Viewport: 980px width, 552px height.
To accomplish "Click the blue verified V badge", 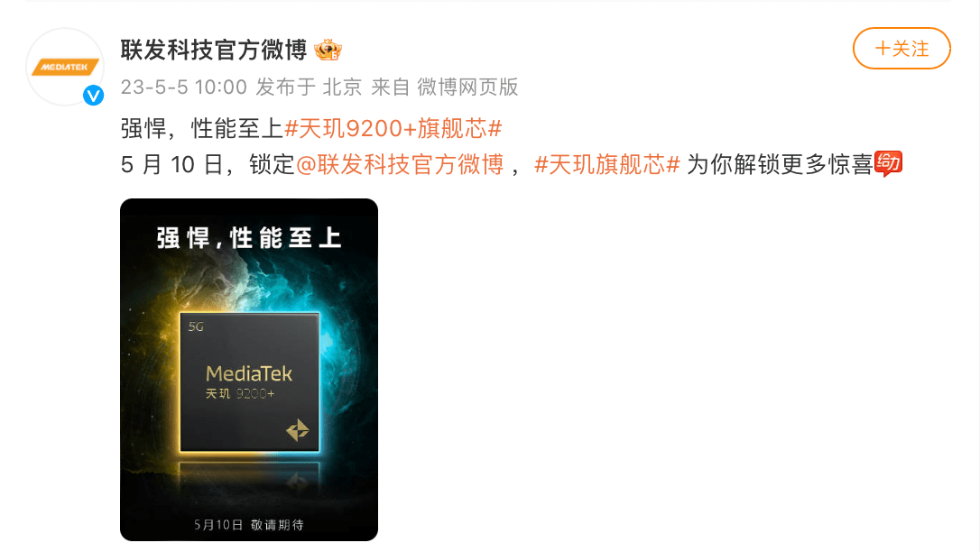I will (x=93, y=96).
